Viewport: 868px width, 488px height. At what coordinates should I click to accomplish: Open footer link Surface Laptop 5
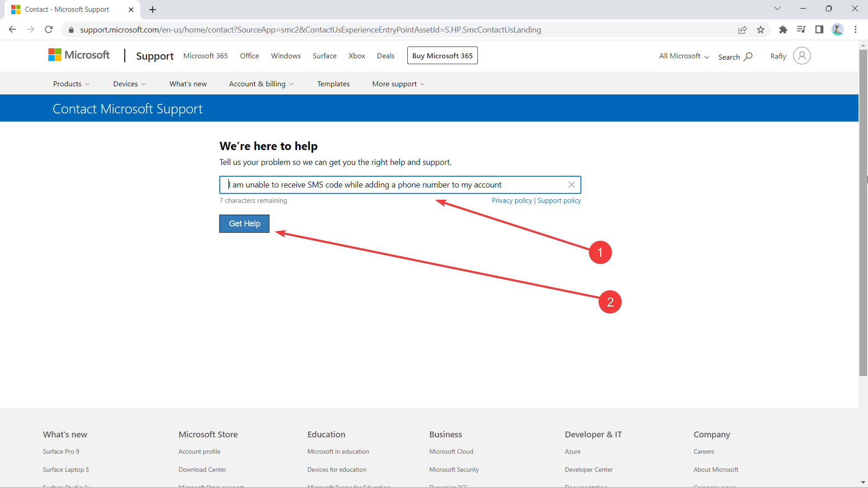(66, 470)
